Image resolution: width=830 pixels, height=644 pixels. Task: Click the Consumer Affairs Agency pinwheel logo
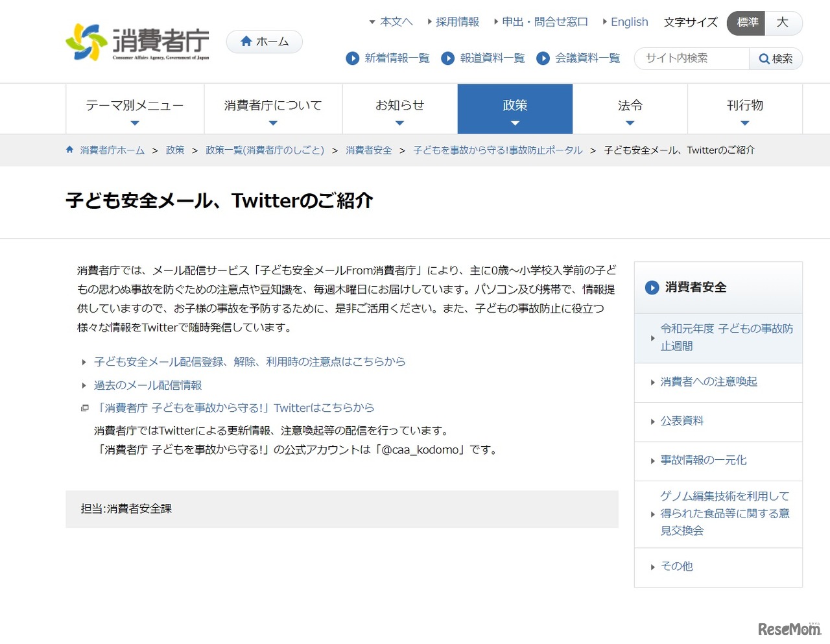tap(89, 41)
